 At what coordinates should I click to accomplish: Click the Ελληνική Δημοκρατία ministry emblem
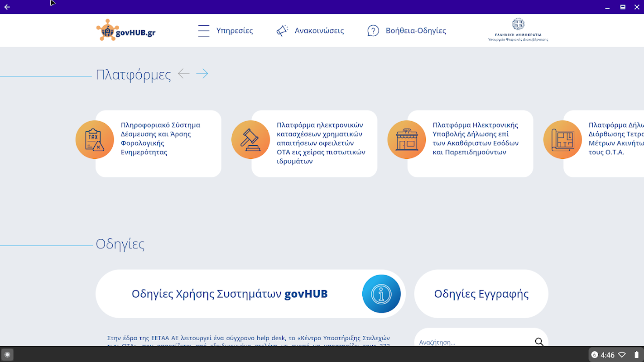click(518, 30)
